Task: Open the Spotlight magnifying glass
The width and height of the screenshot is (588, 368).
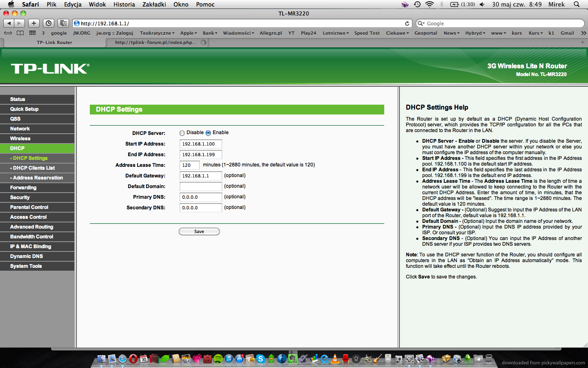Action: click(x=577, y=4)
